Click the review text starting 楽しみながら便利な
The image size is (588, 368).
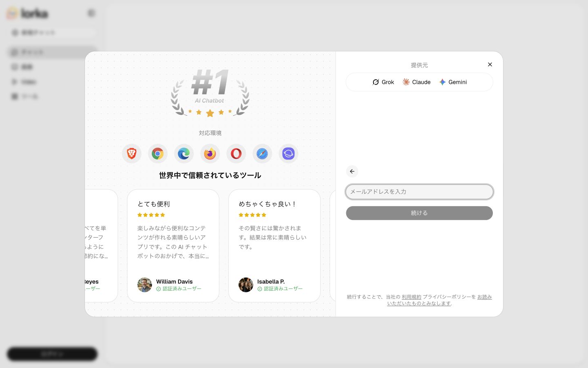pos(173,242)
